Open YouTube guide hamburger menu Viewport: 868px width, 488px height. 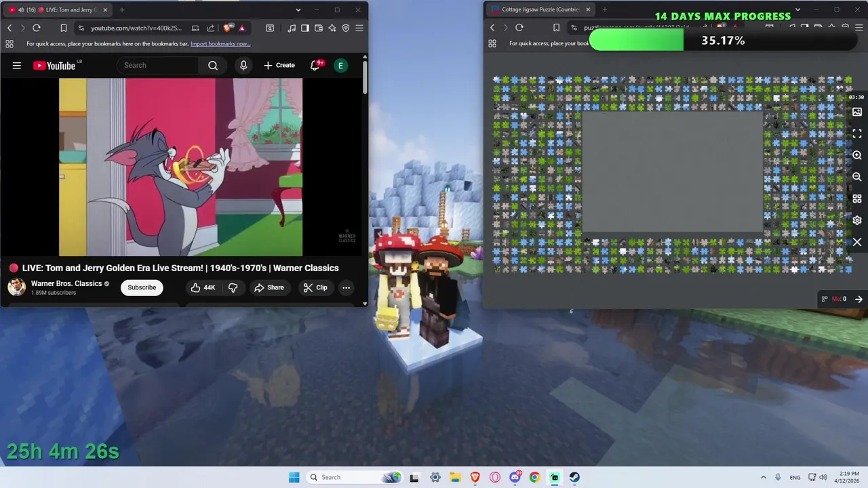coord(17,66)
